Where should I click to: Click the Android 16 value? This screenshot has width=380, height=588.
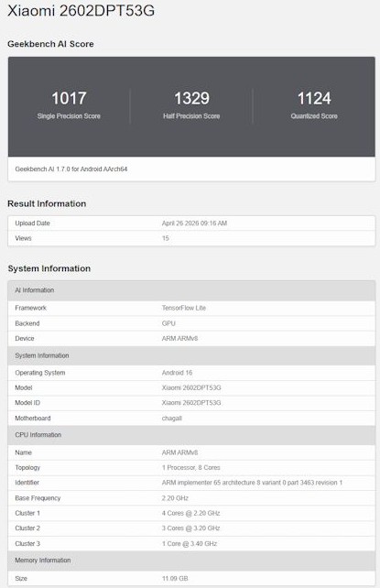tap(178, 373)
